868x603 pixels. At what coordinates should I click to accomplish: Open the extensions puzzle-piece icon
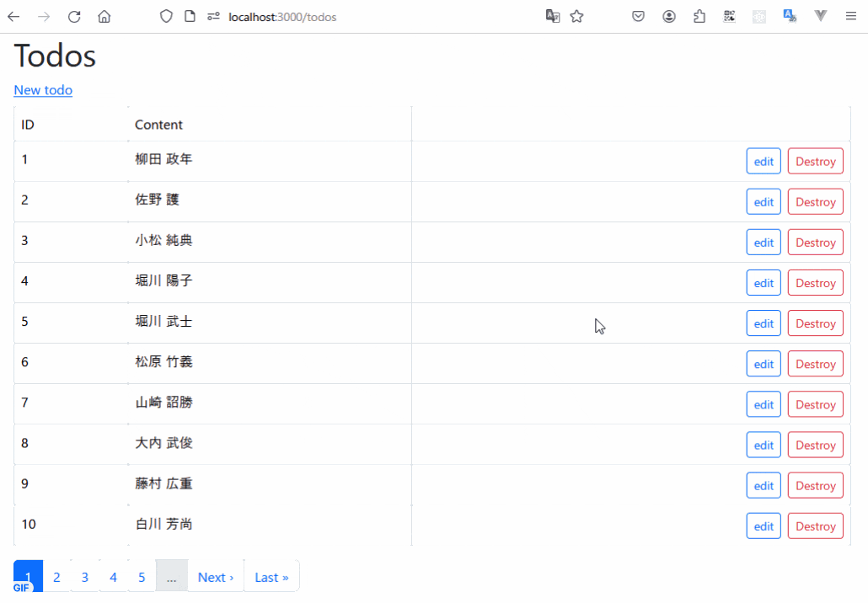[x=699, y=16]
